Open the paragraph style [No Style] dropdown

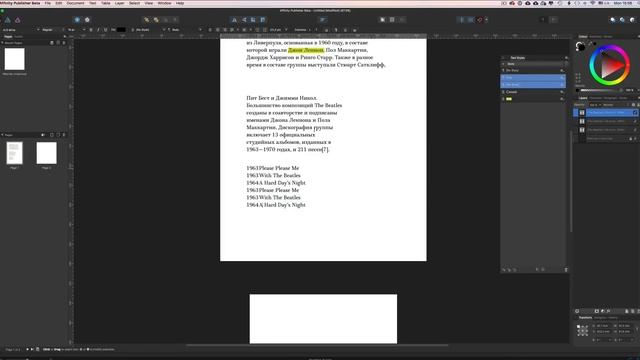pyautogui.click(x=149, y=30)
